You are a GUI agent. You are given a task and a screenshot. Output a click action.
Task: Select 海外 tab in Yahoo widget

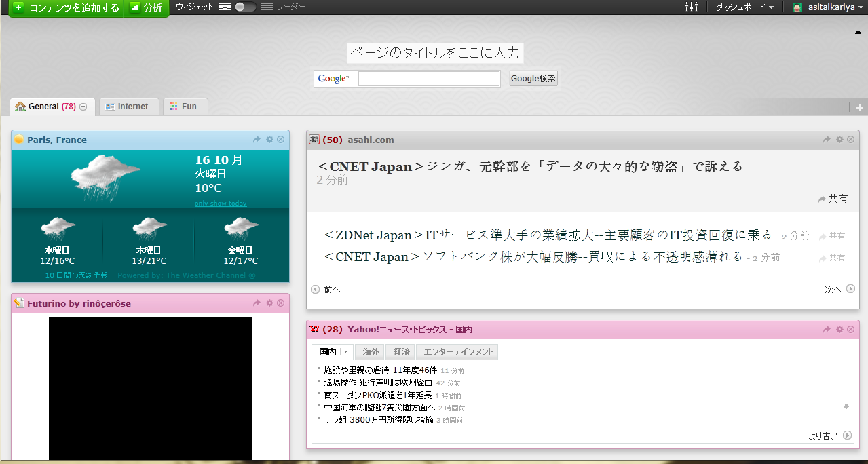click(371, 352)
